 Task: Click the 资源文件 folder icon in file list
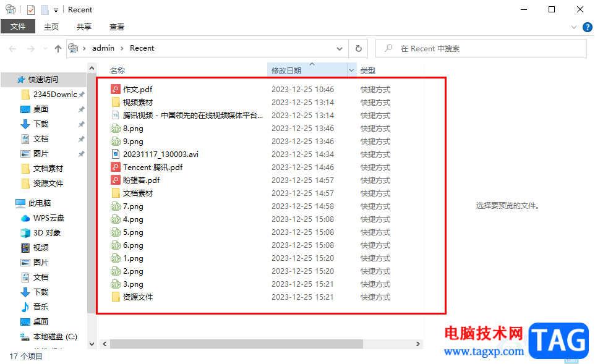click(x=116, y=297)
